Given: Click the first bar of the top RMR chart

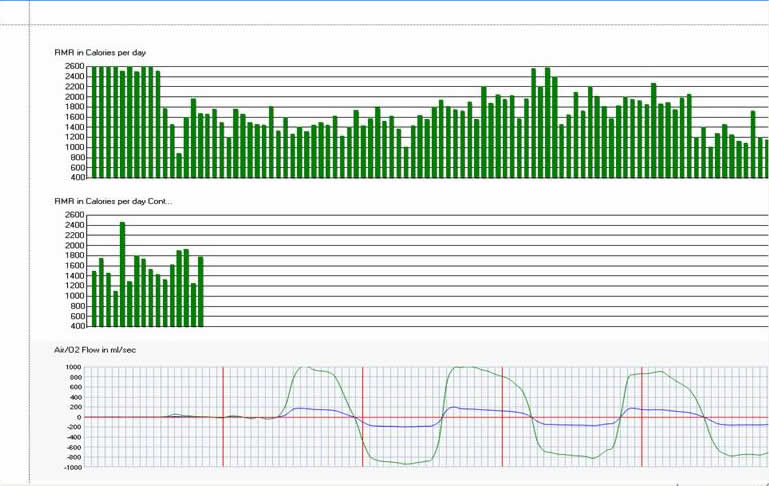Looking at the screenshot, I should click(94, 122).
